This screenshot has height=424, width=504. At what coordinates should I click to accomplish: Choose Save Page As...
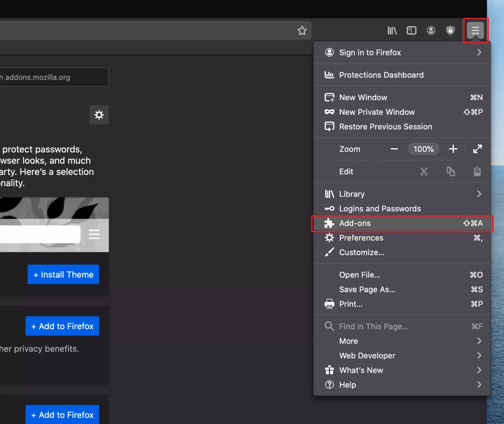coord(402,290)
